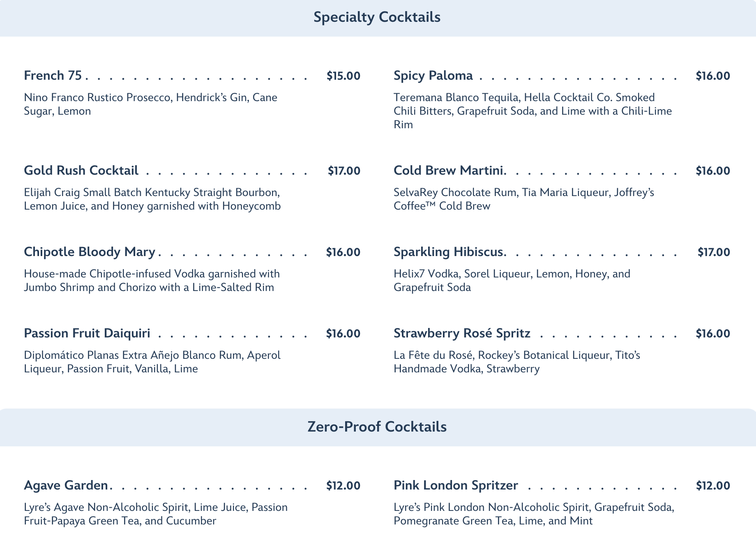Click the Gold Rush Cocktail $17.00 price
This screenshot has width=756, height=545.
[344, 171]
